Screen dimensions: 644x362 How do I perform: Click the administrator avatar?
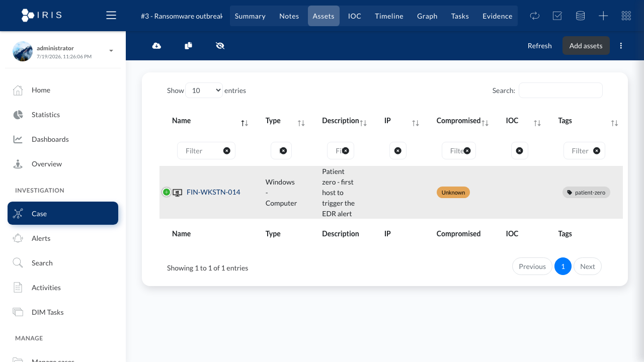pyautogui.click(x=23, y=51)
